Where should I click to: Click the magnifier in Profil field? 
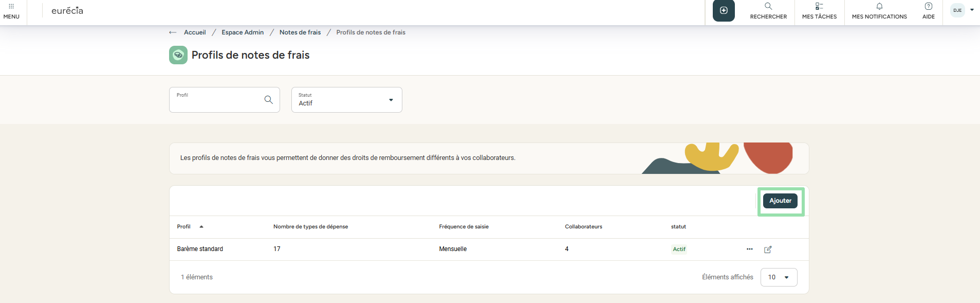click(268, 100)
